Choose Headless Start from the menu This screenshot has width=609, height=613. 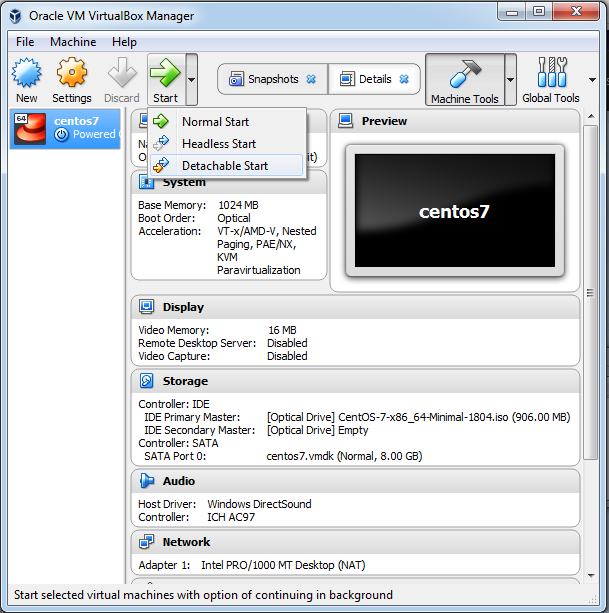click(x=227, y=143)
